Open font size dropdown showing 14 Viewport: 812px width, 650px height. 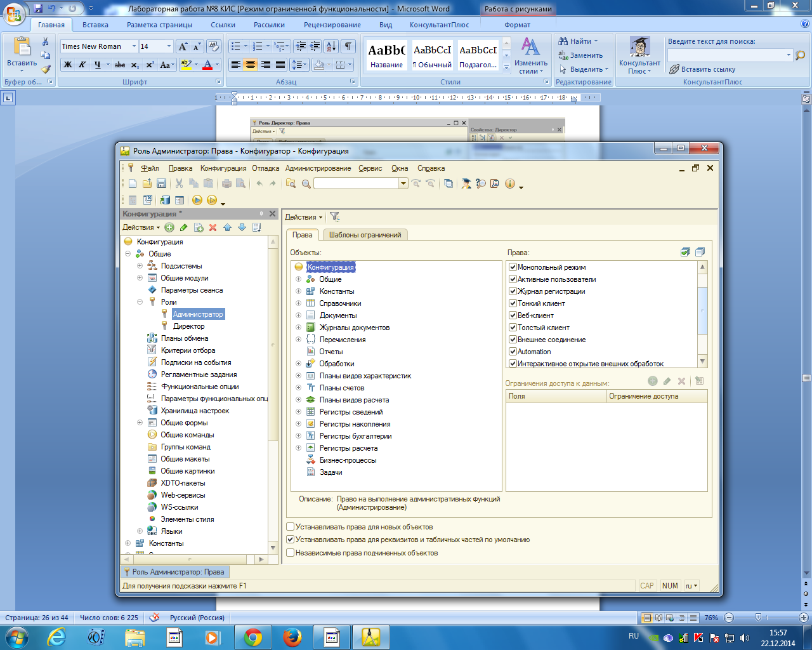pos(169,46)
